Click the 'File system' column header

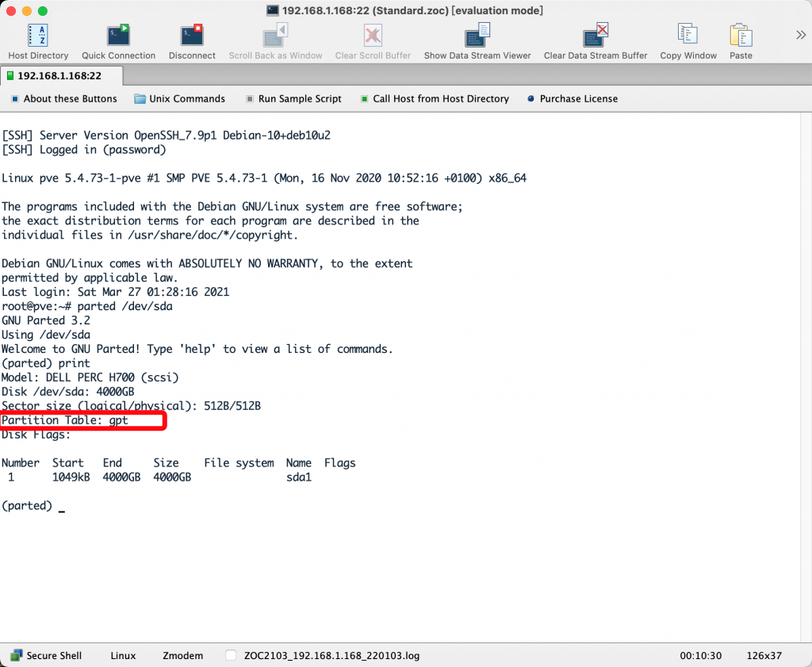(239, 463)
